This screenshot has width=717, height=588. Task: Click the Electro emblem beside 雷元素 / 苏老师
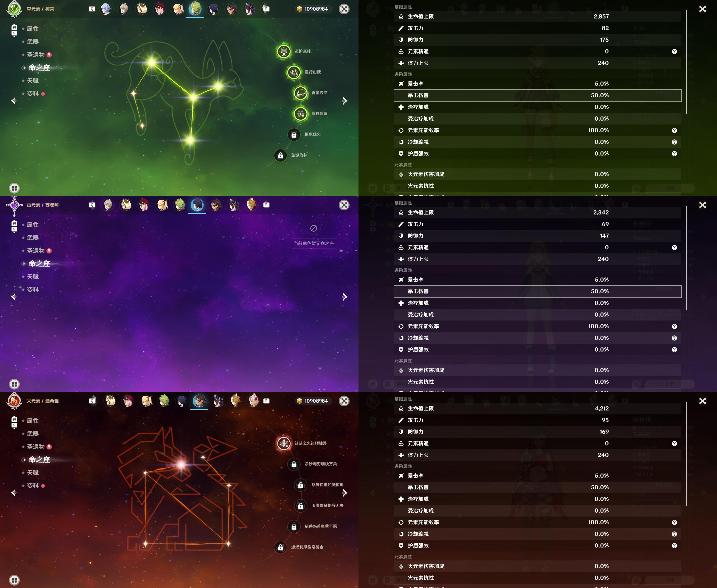click(14, 205)
